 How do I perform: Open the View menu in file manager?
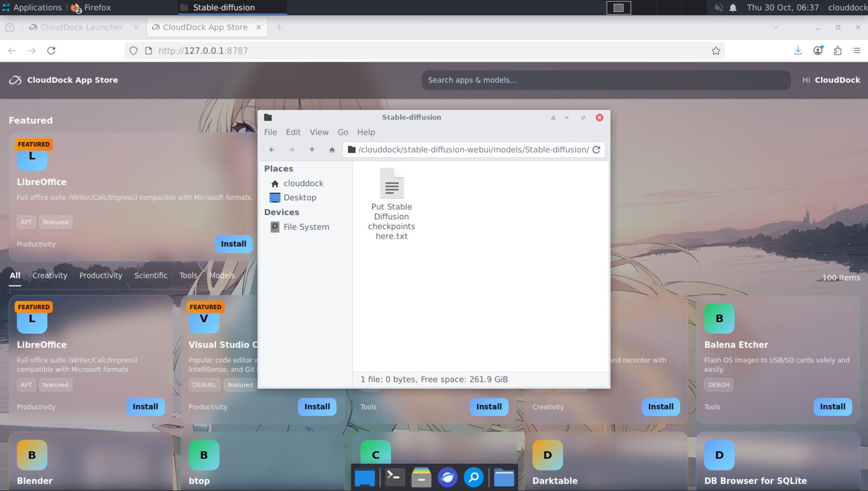click(319, 132)
